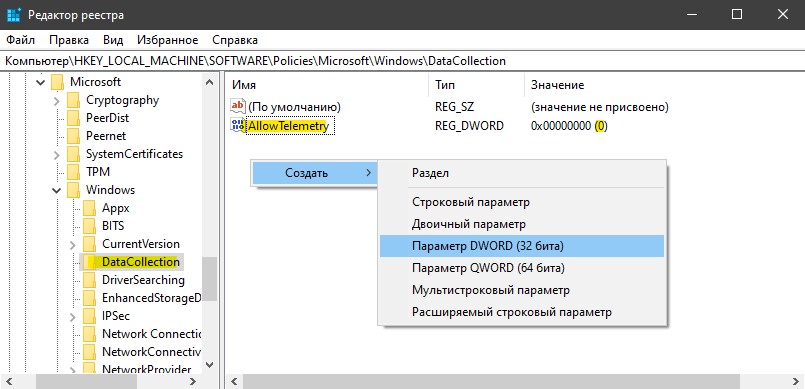Click the tree scroll up arrow
Screen dimensions: 805x389
pyautogui.click(x=209, y=83)
